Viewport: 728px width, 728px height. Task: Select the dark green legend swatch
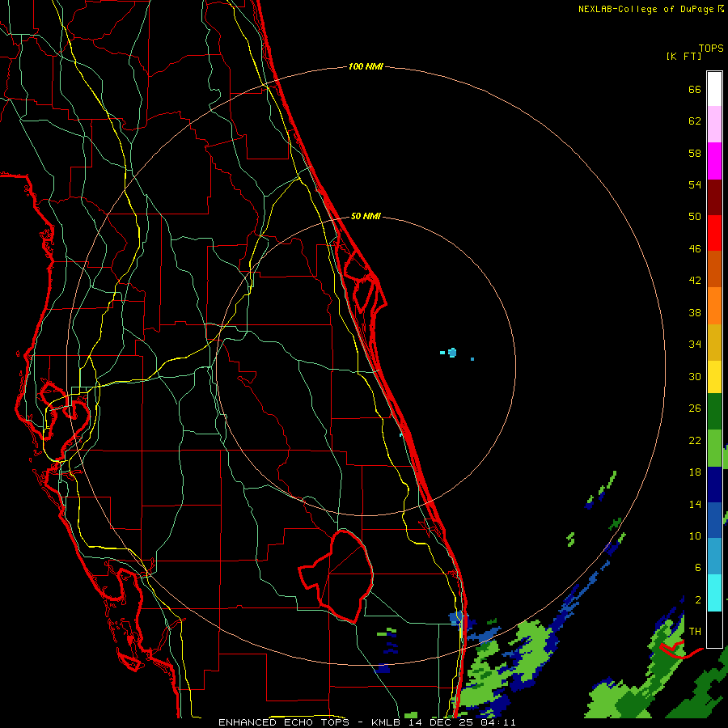714,412
